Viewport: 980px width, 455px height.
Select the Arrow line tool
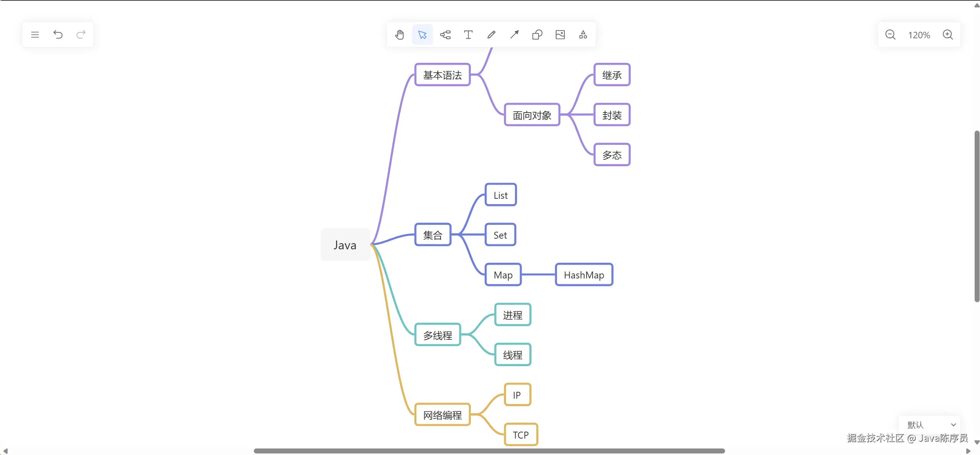514,35
